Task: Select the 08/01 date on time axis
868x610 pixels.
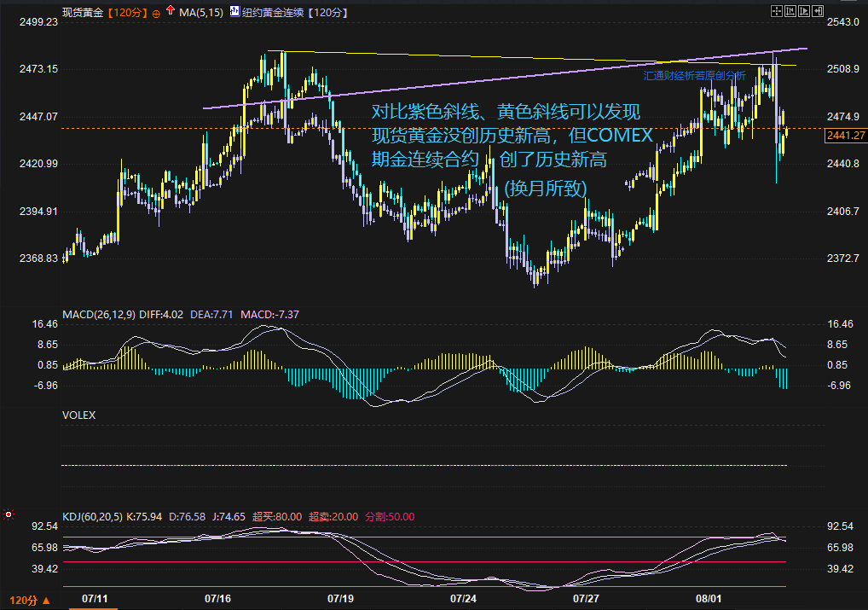Action: coord(709,599)
